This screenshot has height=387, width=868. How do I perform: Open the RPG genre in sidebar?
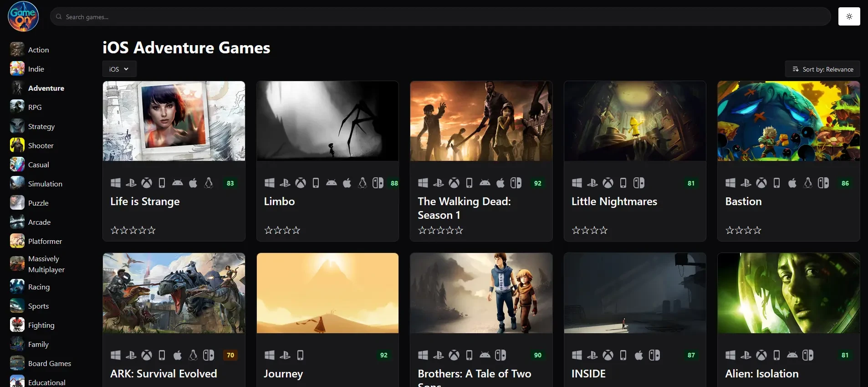click(x=35, y=107)
